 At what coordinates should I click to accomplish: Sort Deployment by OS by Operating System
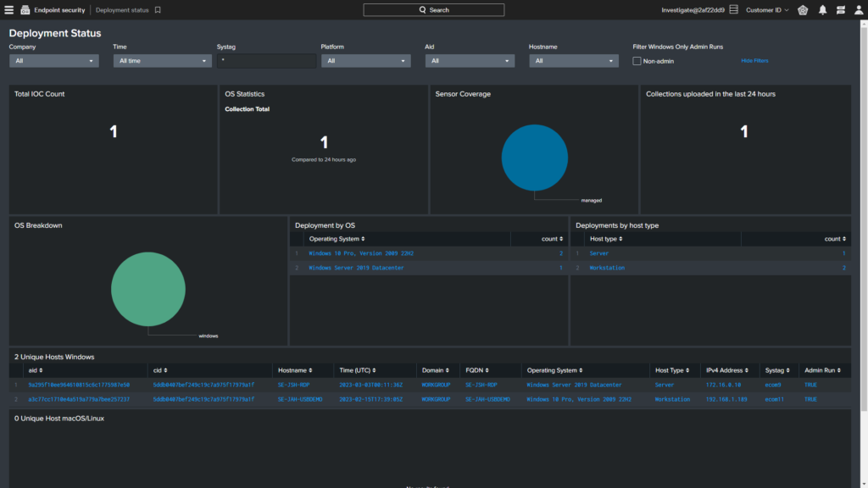337,239
